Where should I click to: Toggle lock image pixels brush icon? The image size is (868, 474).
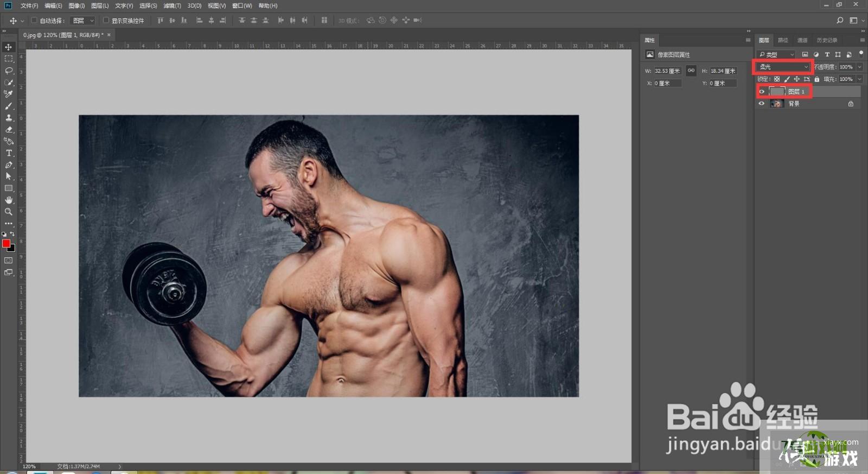787,79
